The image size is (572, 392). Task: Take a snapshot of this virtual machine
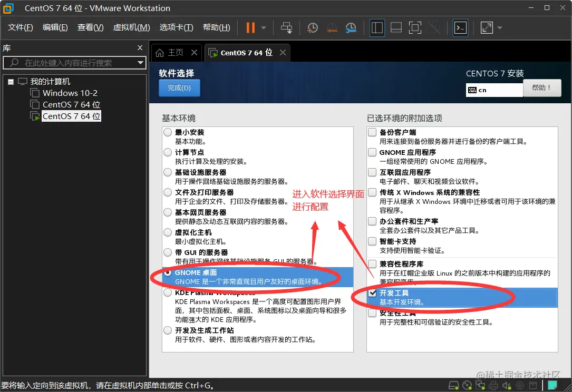point(312,28)
